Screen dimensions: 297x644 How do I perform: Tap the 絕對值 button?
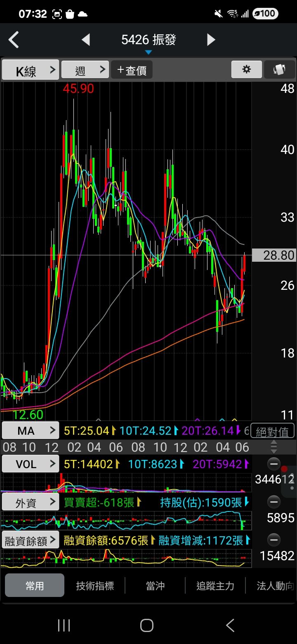(x=272, y=431)
